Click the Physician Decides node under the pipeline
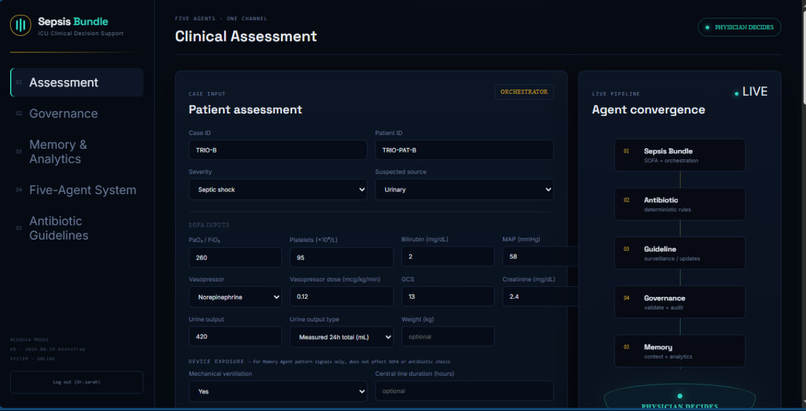806x411 pixels. [x=680, y=397]
